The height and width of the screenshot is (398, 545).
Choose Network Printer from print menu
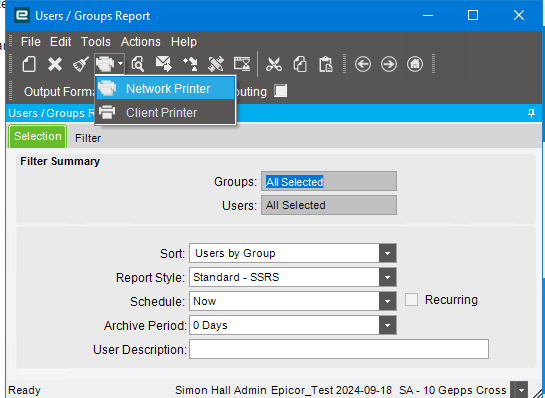click(165, 89)
